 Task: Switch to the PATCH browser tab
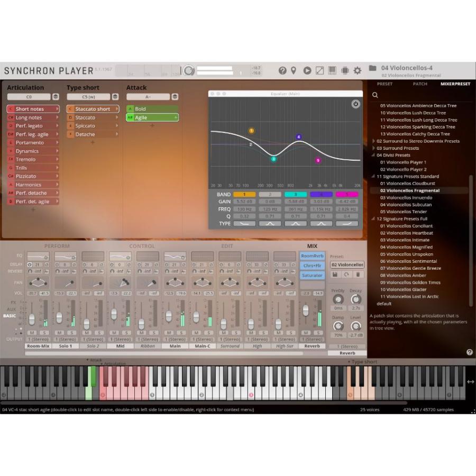(x=420, y=84)
